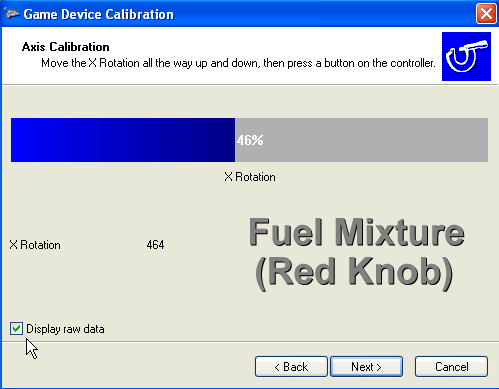Click the X Rotation raw data label
Viewport: 499px width, 389px height.
click(x=35, y=245)
